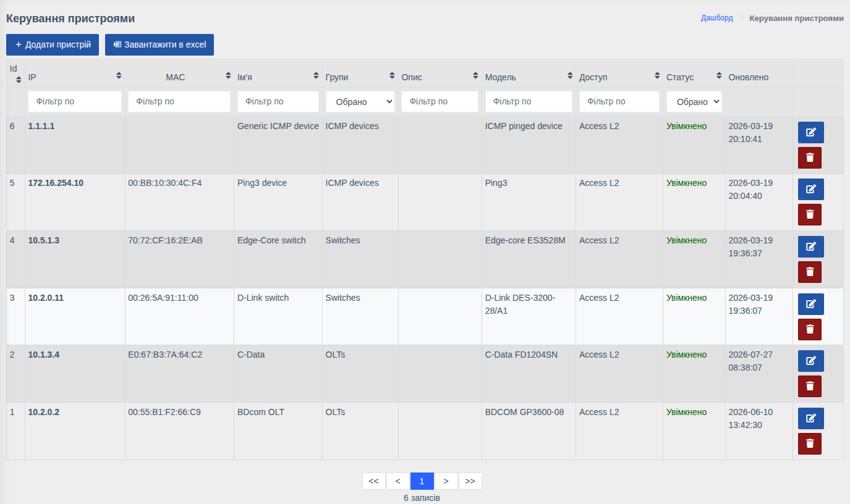850x504 pixels.
Task: Open the Групи filter dropdown
Action: point(360,102)
